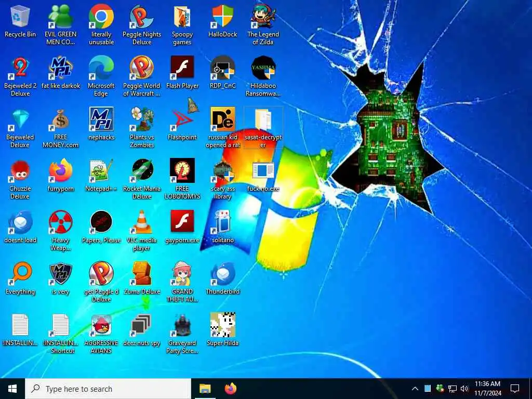
Task: Select the VLC media player cone icon
Action: (141, 231)
